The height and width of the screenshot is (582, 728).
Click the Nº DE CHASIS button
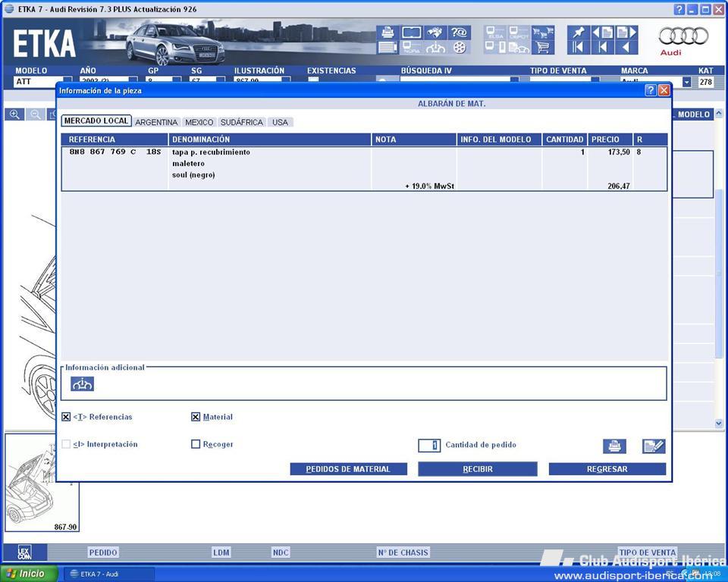coord(403,552)
